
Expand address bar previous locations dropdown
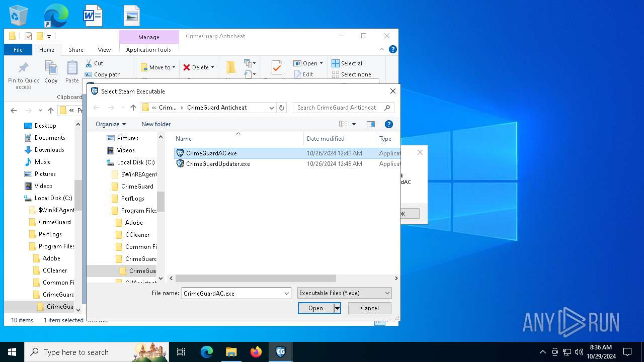point(271,108)
